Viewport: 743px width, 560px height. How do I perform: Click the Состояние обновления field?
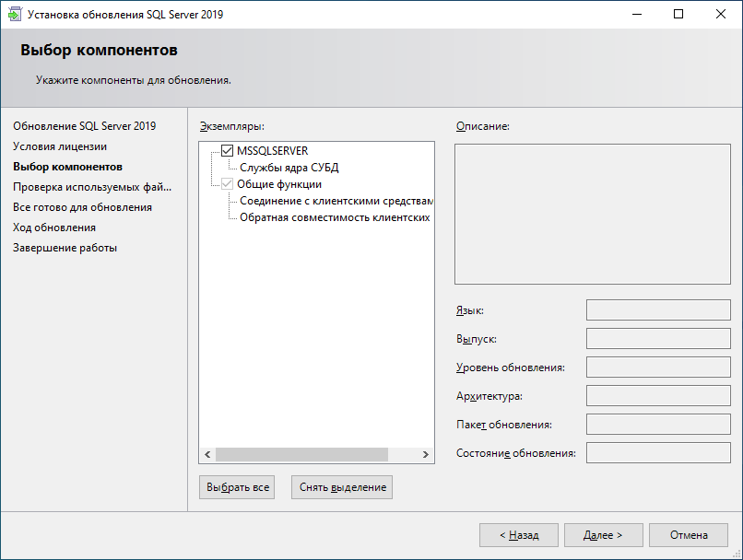658,452
